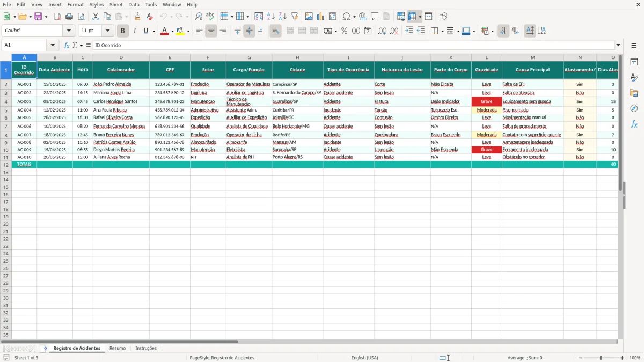The height and width of the screenshot is (362, 644).
Task: Sort ascending A to Z
Action: point(271,17)
